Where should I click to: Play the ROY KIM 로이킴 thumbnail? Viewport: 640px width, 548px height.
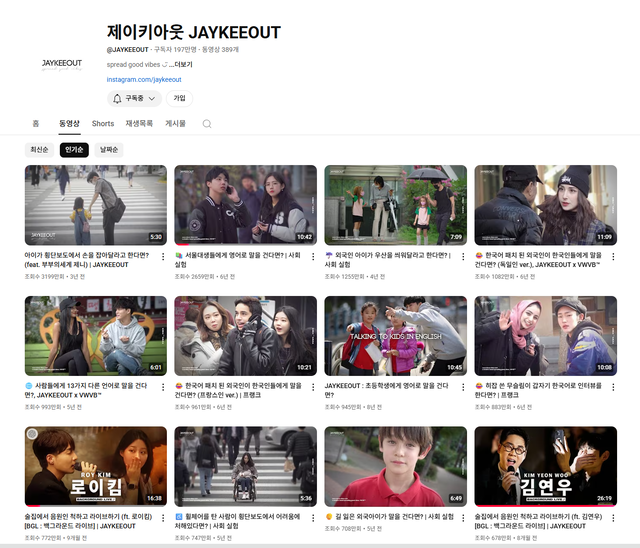pos(96,466)
